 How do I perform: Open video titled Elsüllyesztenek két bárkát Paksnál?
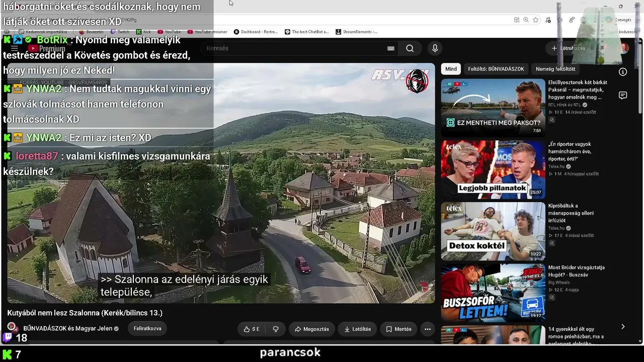578,89
